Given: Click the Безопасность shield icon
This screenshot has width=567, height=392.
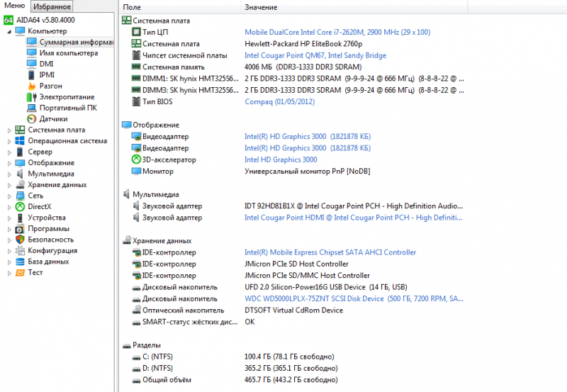Looking at the screenshot, I should 20,240.
